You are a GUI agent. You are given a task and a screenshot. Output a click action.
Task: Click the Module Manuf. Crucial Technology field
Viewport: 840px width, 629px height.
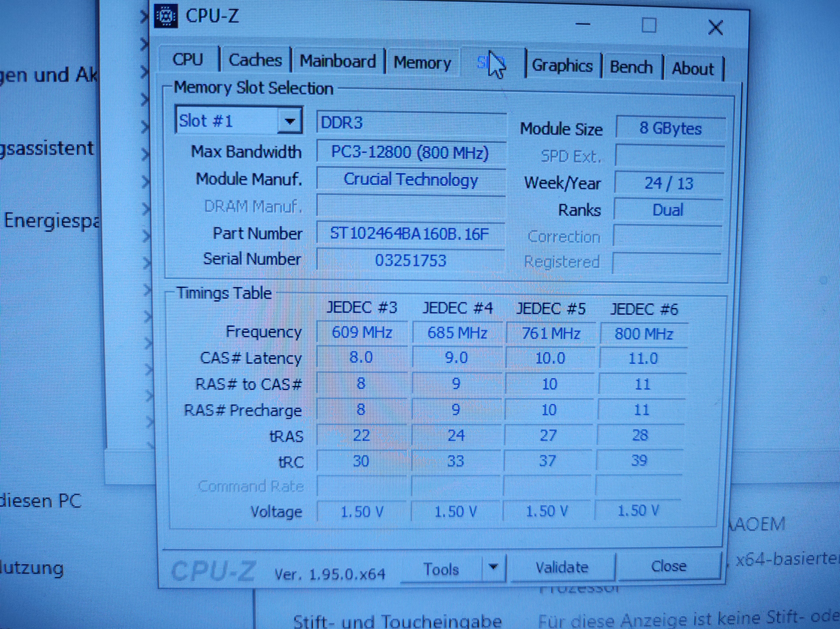410,179
